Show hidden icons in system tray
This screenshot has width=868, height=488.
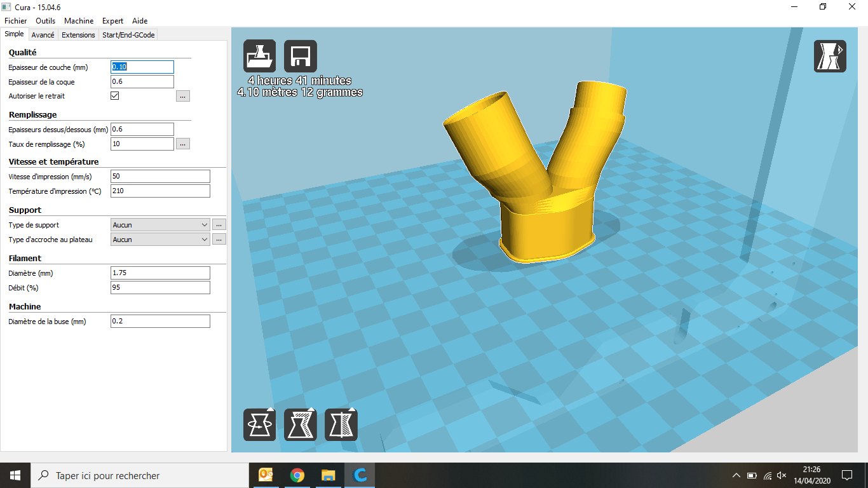736,475
